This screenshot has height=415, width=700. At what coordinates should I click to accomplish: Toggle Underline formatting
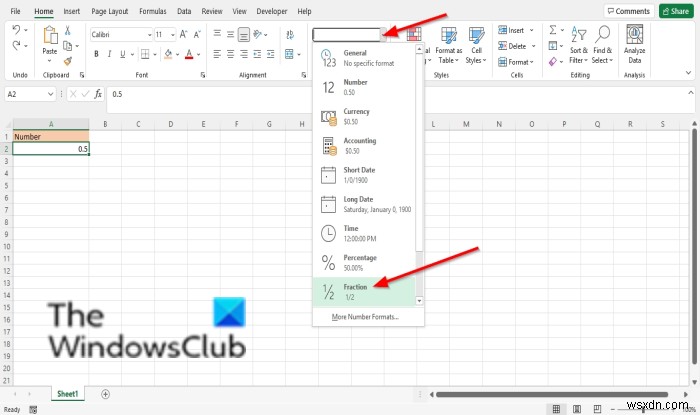pyautogui.click(x=122, y=54)
